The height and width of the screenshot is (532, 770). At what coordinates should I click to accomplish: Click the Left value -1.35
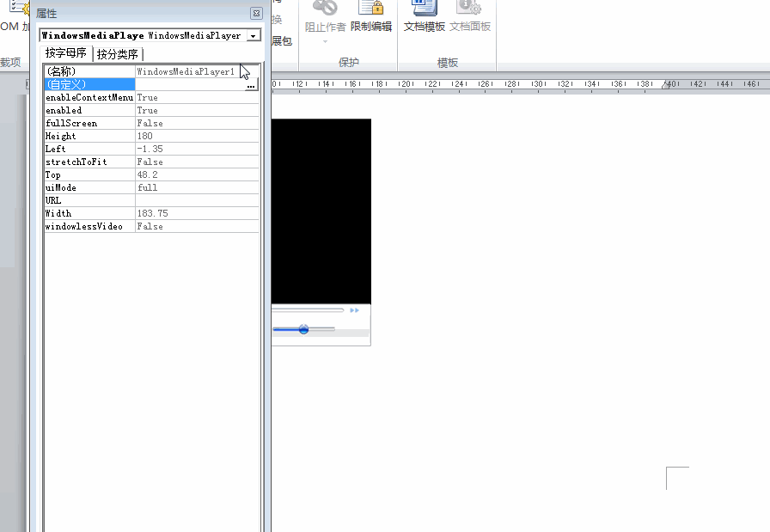[197, 149]
